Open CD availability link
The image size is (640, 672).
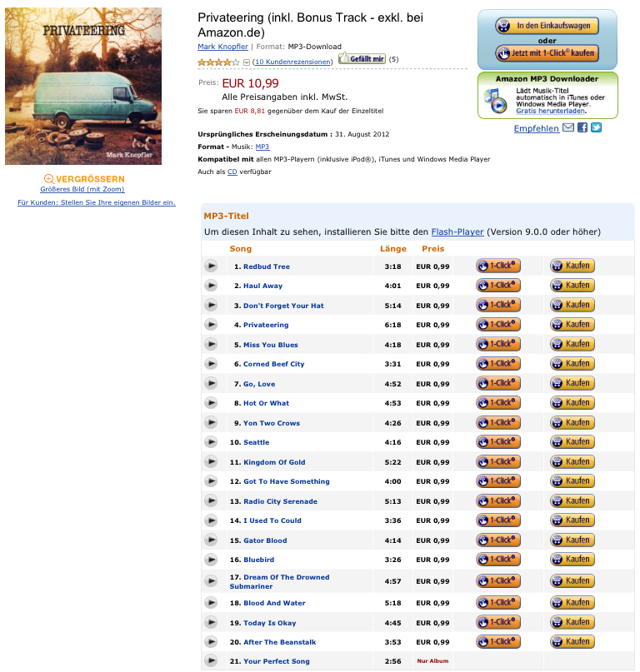click(x=232, y=172)
